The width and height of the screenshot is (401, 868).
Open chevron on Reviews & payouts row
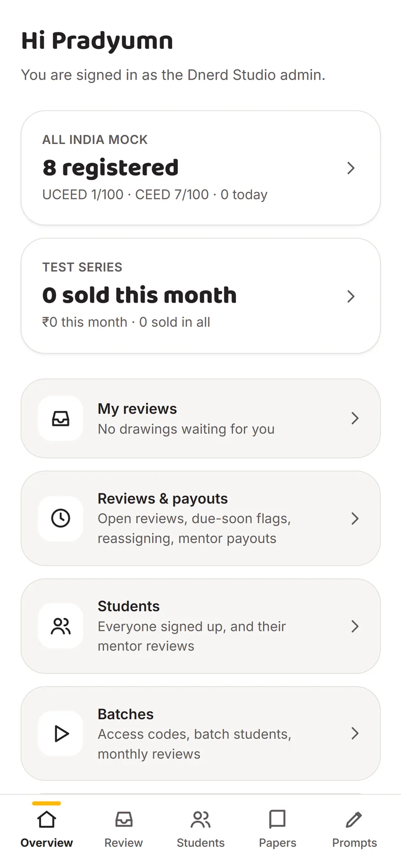point(355,518)
